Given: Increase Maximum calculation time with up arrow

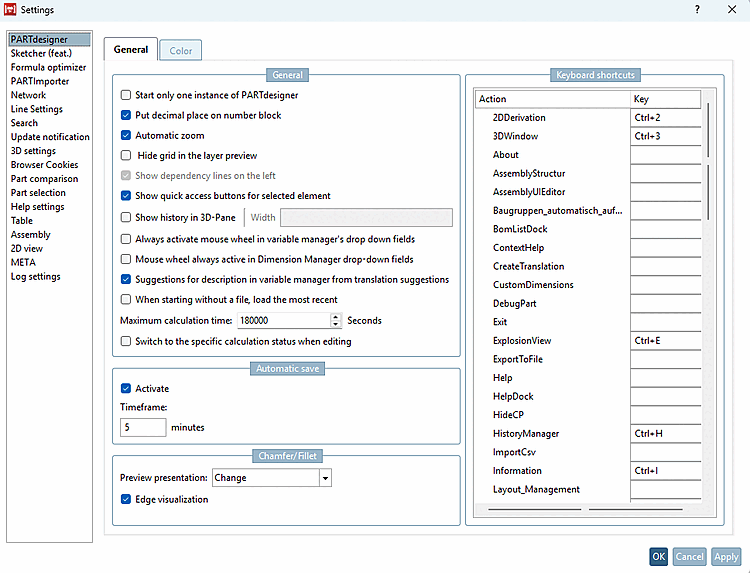Looking at the screenshot, I should pyautogui.click(x=336, y=317).
